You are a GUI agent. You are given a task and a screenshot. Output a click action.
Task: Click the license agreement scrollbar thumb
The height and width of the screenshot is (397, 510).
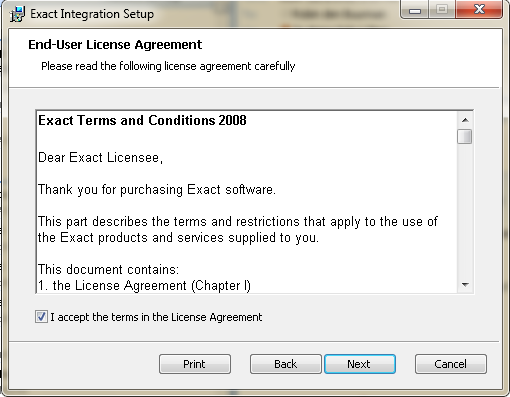465,136
